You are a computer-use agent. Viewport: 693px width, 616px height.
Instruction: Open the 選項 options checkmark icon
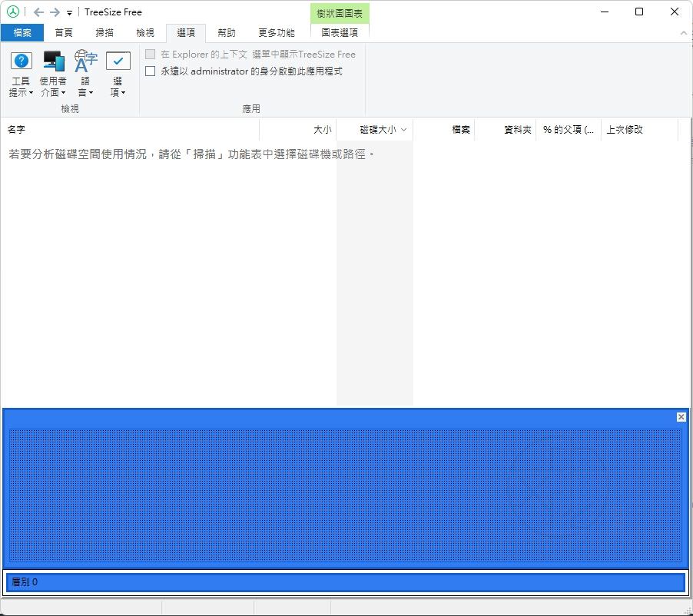click(x=118, y=74)
